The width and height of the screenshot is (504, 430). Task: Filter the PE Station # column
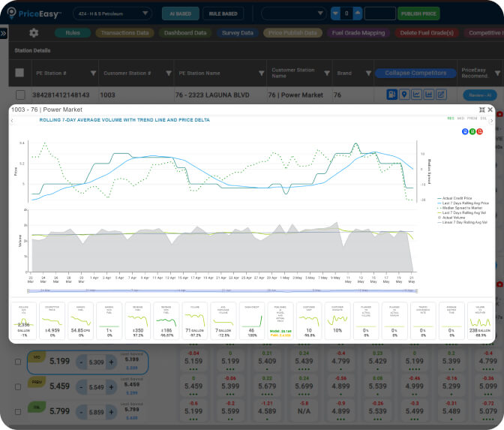point(93,74)
